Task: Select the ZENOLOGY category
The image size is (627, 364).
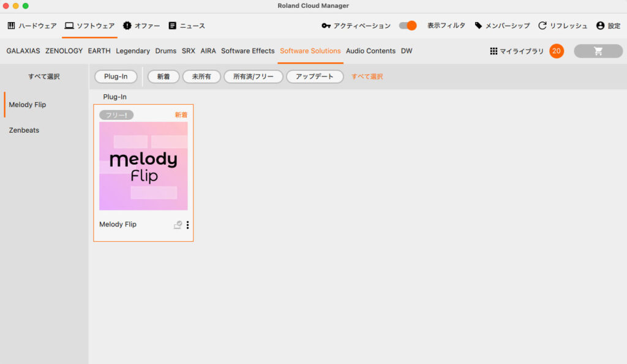Action: [x=64, y=51]
